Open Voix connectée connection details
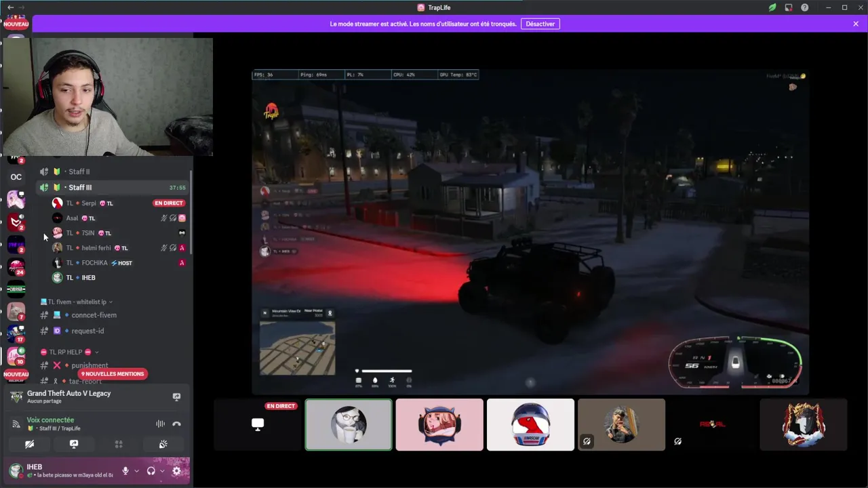This screenshot has width=868, height=488. (51, 420)
